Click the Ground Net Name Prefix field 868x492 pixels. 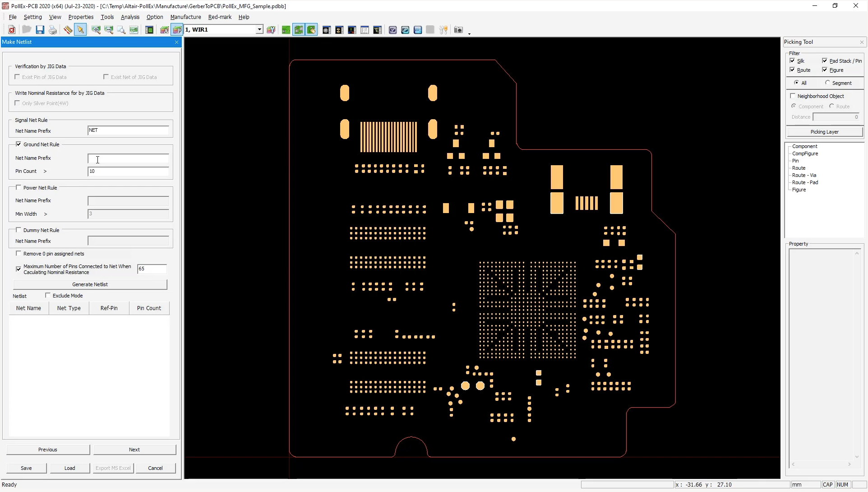point(128,158)
